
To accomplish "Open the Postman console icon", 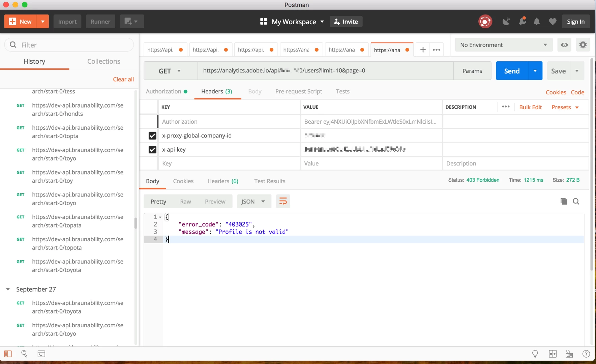I will pyautogui.click(x=41, y=354).
